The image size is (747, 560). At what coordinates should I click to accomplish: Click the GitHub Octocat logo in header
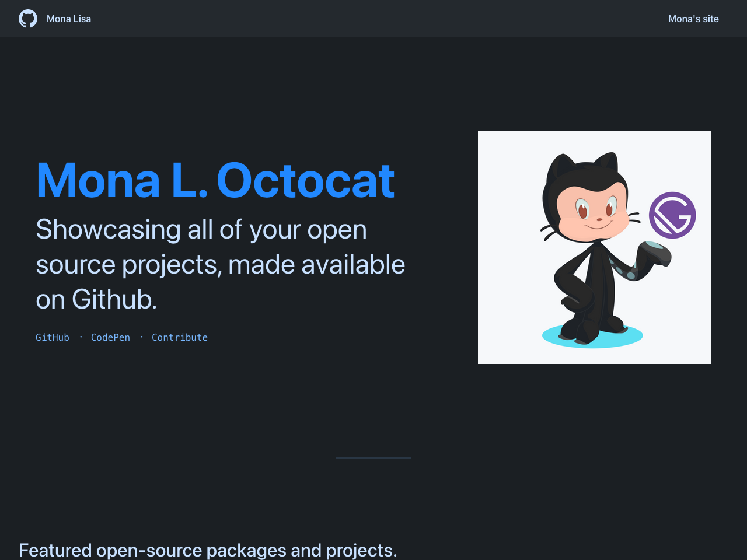tap(28, 19)
